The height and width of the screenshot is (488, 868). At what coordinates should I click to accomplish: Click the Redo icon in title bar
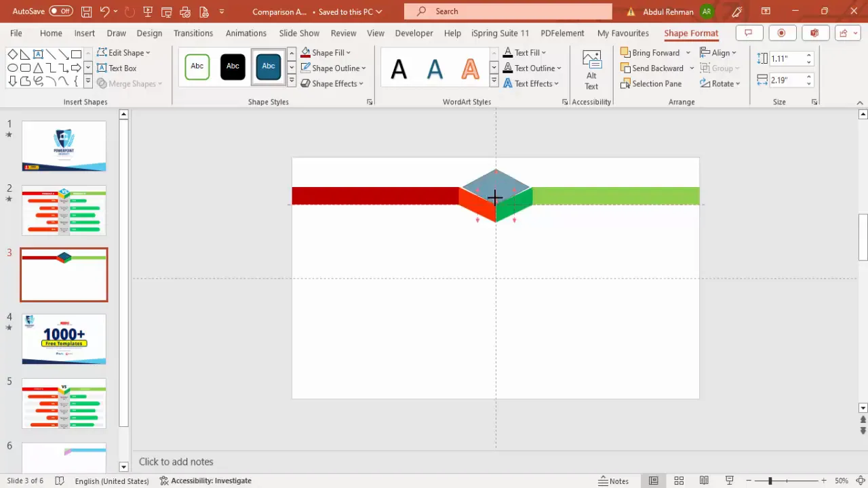click(130, 12)
